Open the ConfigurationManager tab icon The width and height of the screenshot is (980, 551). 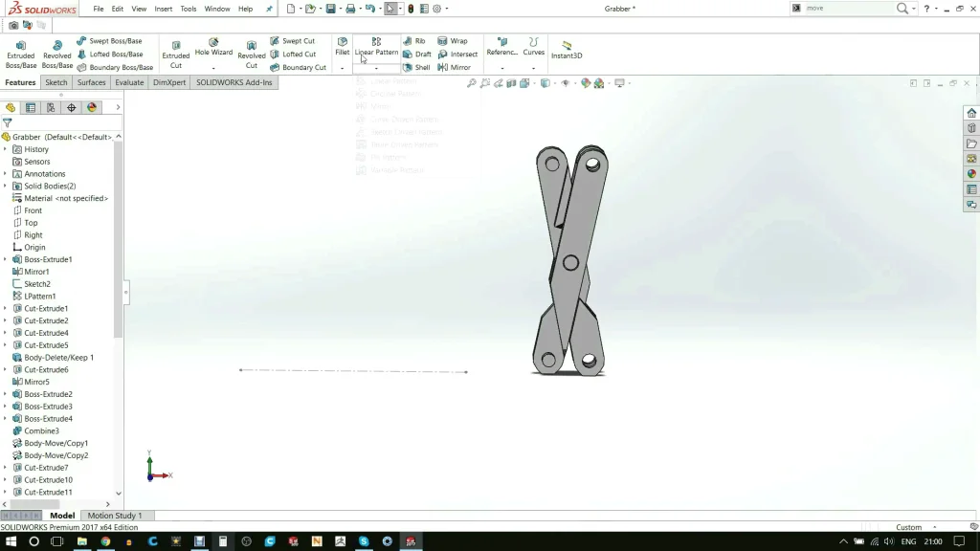point(51,107)
